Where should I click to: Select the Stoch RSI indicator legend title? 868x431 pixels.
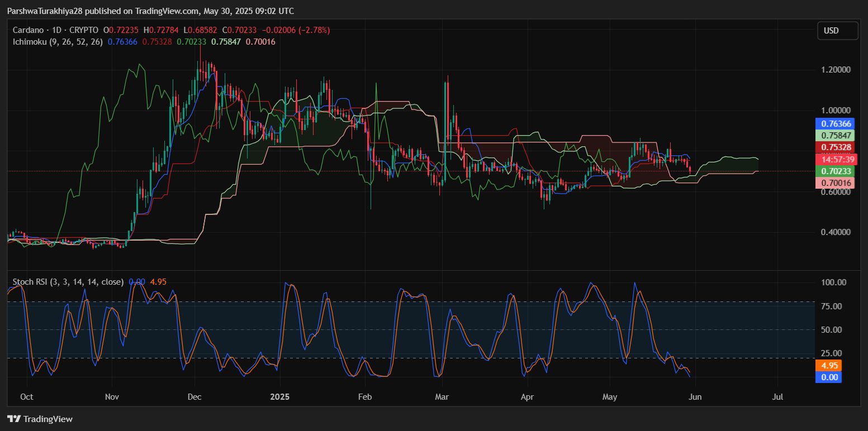click(68, 282)
